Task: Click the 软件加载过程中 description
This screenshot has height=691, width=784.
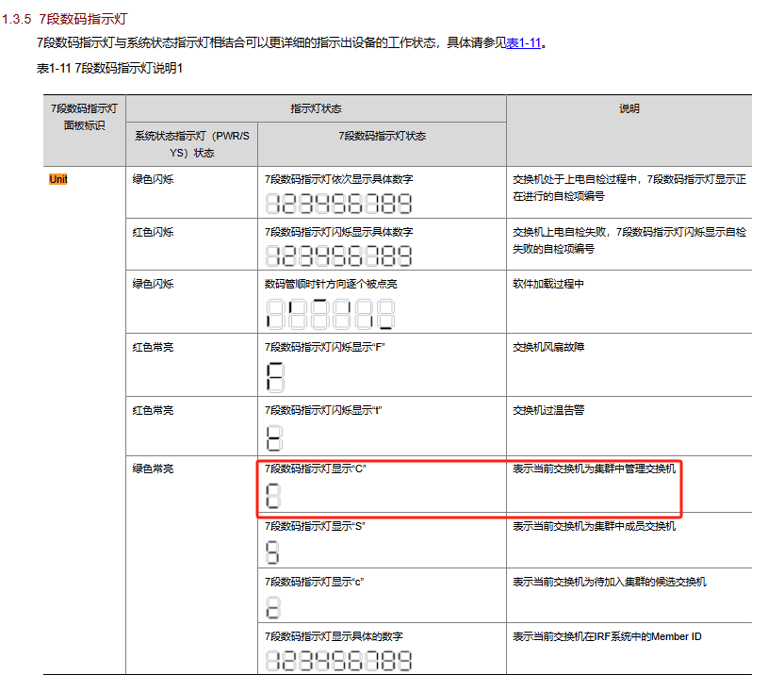Action: tap(548, 284)
